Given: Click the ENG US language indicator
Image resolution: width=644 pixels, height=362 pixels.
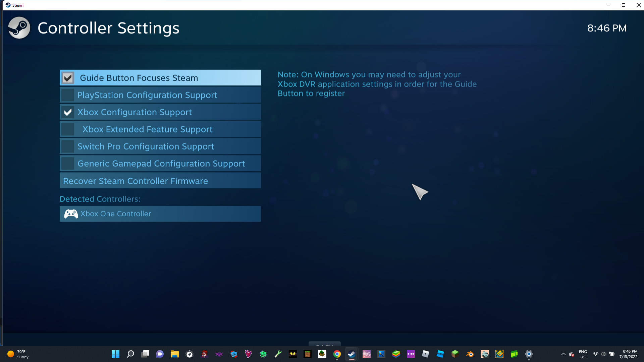Looking at the screenshot, I should pyautogui.click(x=583, y=354).
